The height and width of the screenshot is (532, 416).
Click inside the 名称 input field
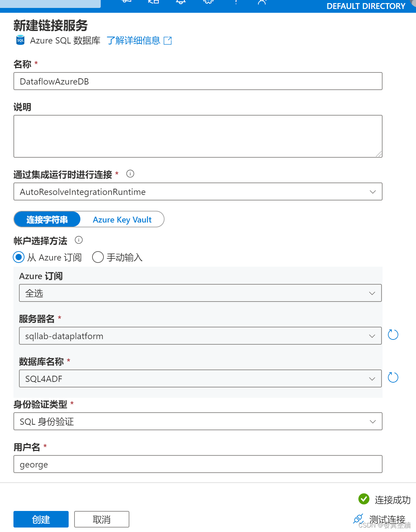pos(198,81)
